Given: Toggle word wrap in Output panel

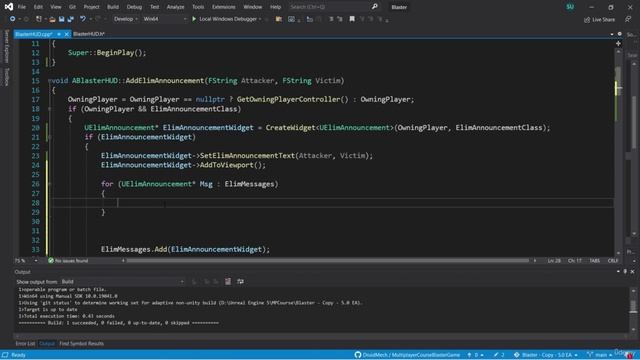Looking at the screenshot, I should (240, 282).
